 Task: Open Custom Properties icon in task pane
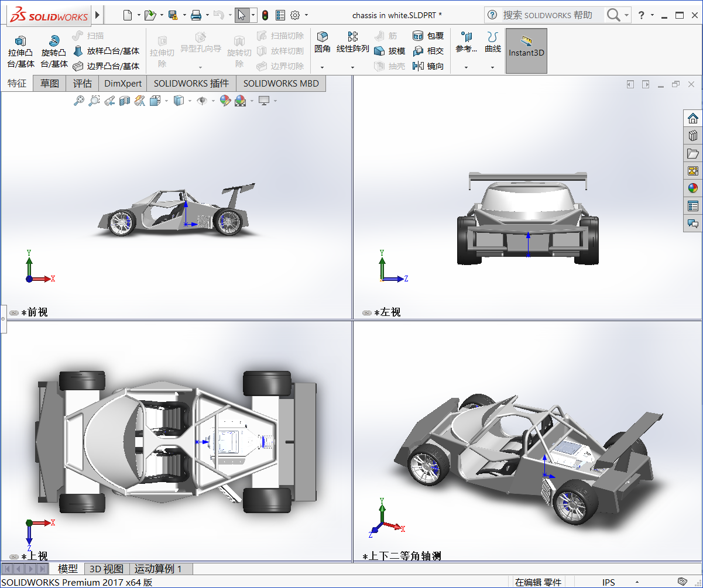[693, 206]
